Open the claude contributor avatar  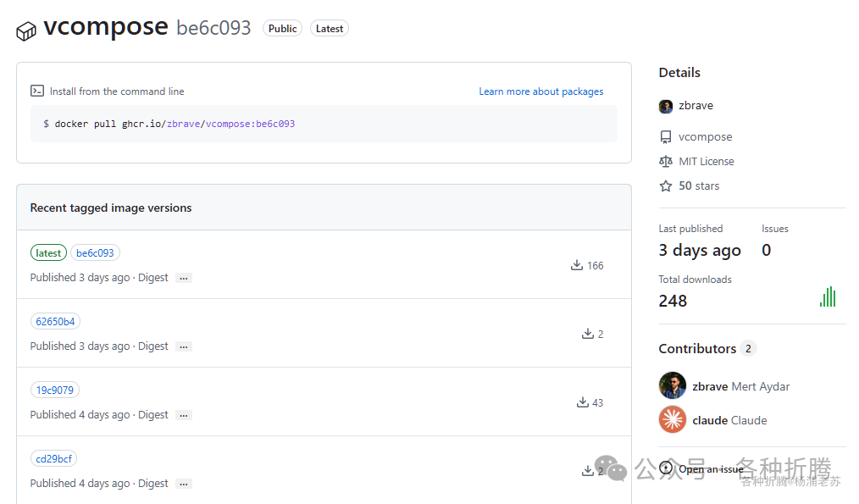[x=672, y=420]
